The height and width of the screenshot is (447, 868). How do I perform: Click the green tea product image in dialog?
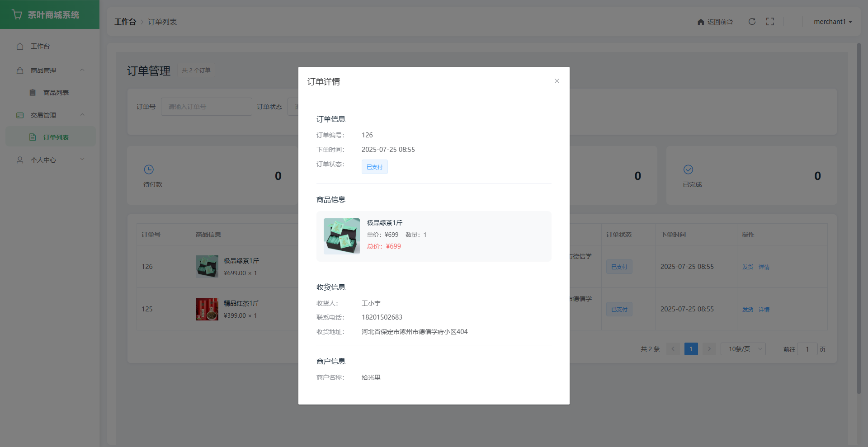pyautogui.click(x=342, y=236)
